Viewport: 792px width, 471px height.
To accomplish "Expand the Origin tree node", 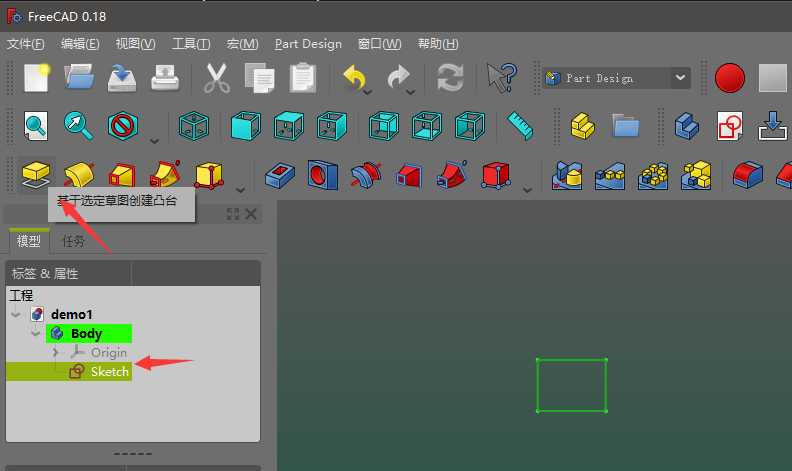I will point(55,352).
